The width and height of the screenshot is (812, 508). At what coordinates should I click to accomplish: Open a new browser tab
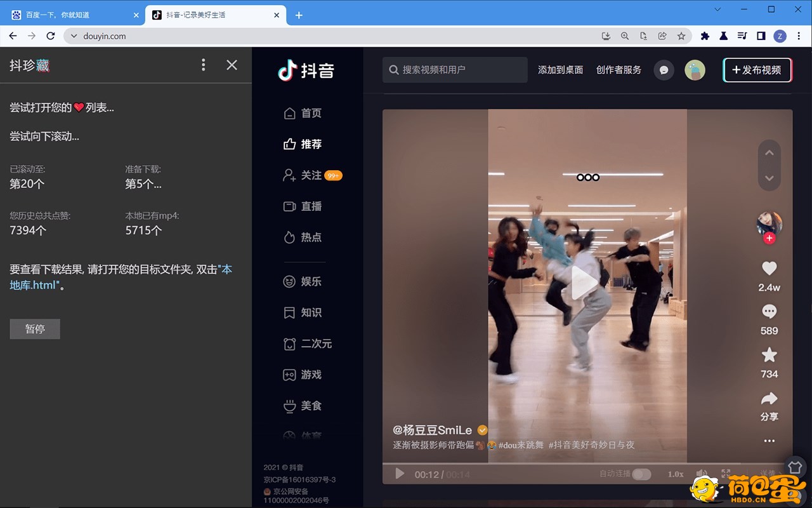tap(299, 15)
